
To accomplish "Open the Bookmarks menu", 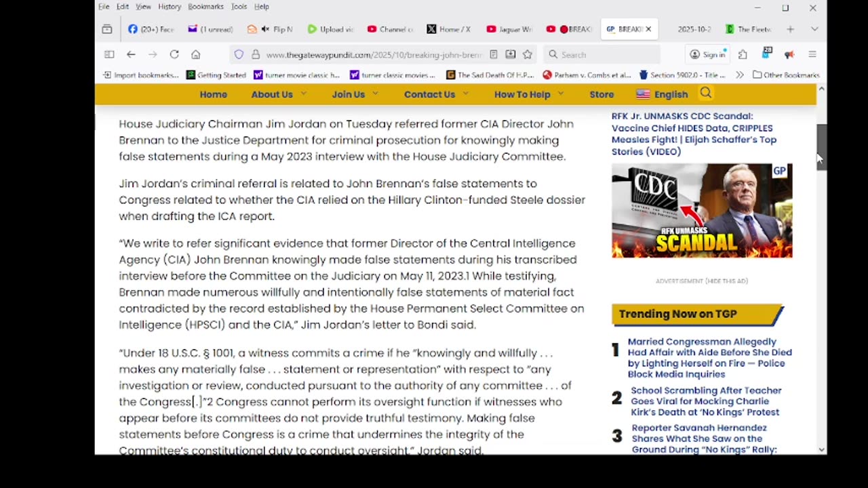I will coord(205,7).
